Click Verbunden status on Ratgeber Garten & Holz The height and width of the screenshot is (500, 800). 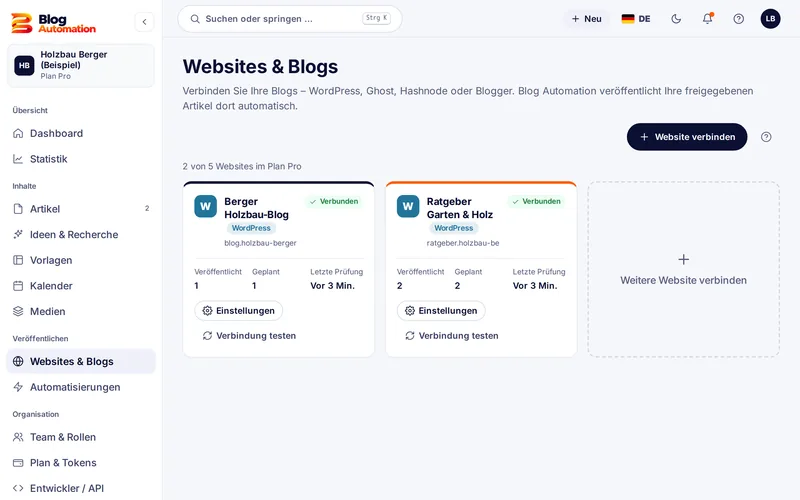pyautogui.click(x=537, y=202)
